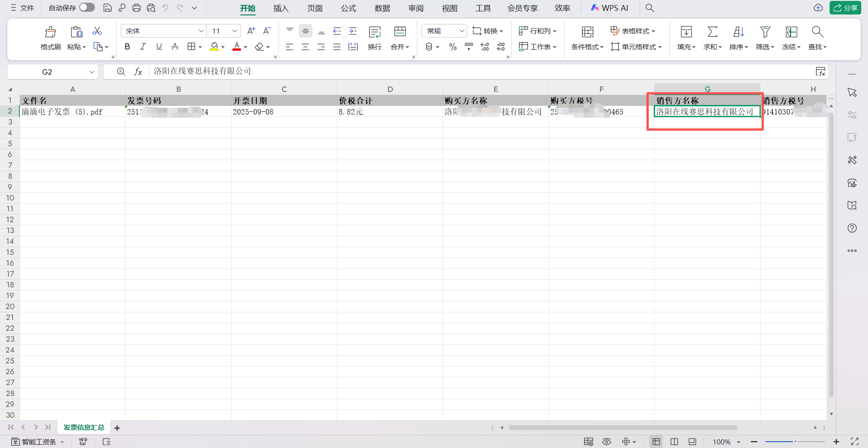Click the Insert function fx icon
868x448 pixels.
click(x=138, y=71)
